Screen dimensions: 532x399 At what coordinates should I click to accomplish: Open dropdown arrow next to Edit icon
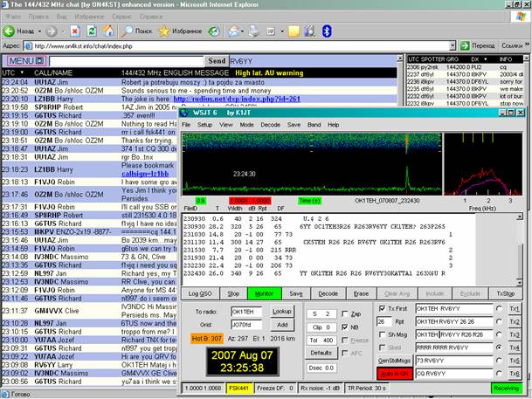click(282, 31)
